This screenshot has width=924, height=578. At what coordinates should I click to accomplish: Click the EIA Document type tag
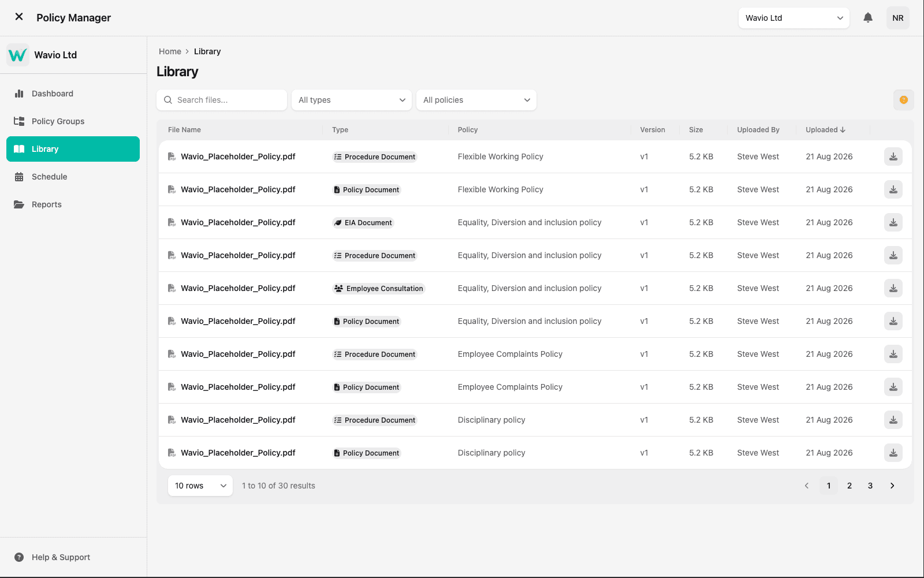(x=363, y=223)
